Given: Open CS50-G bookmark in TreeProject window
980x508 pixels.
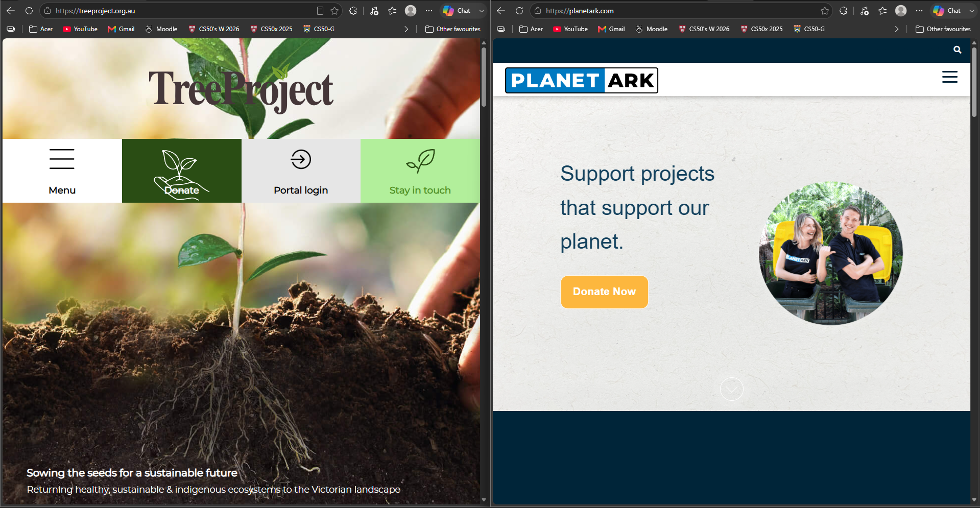Looking at the screenshot, I should pos(319,29).
